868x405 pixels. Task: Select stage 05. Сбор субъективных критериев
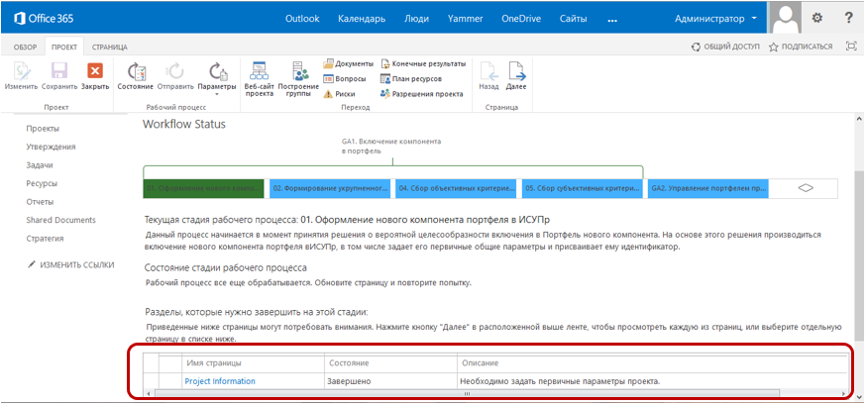(x=583, y=188)
